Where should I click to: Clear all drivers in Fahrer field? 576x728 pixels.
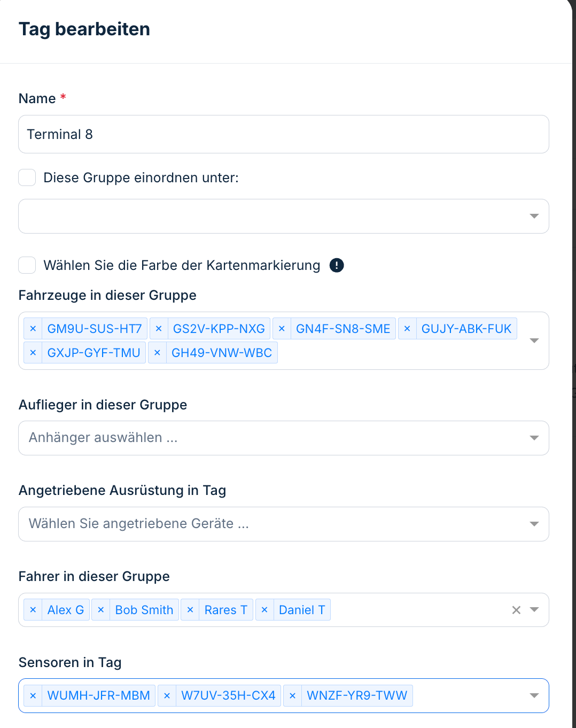click(516, 610)
